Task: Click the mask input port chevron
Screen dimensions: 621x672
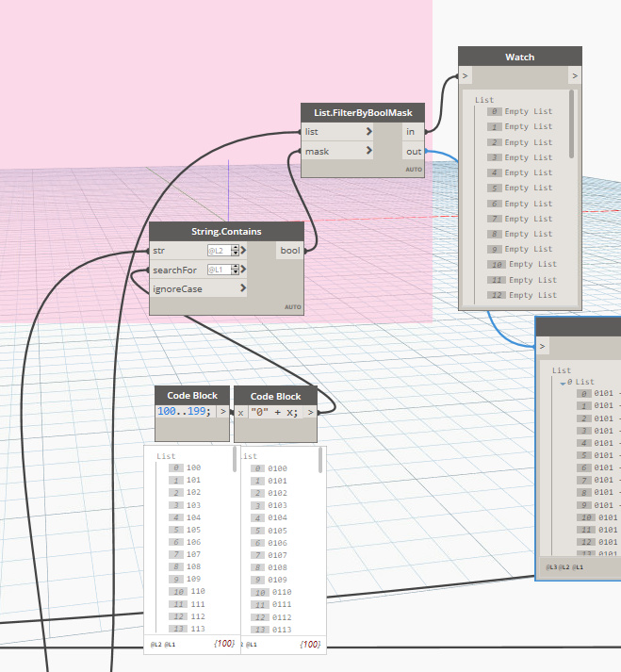Action: click(369, 151)
